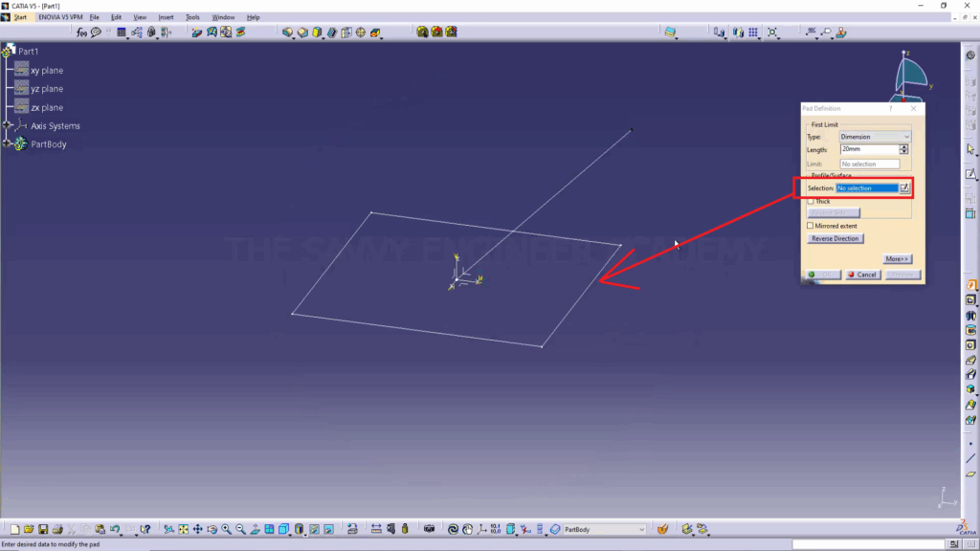Check the Mirrored extent option
The width and height of the screenshot is (980, 551).
pos(811,226)
